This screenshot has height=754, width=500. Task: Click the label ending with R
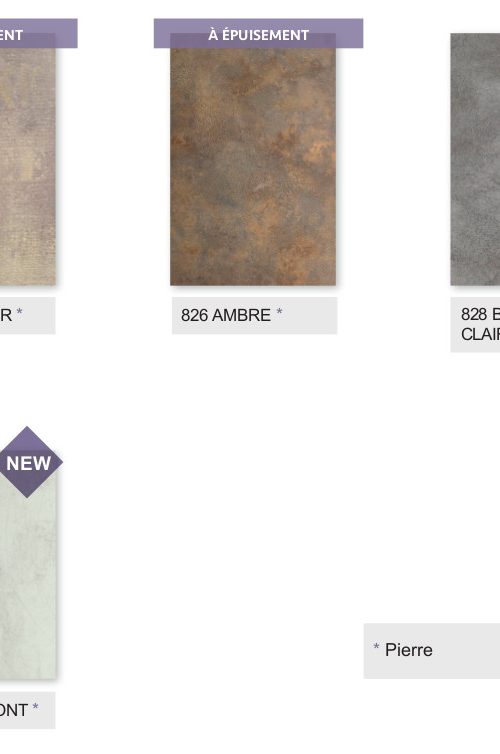27,315
